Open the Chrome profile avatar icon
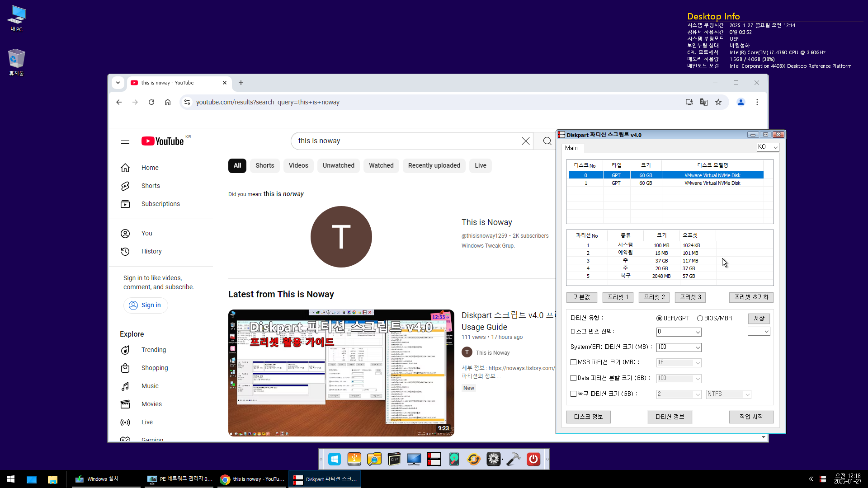Image resolution: width=868 pixels, height=488 pixels. [x=741, y=102]
